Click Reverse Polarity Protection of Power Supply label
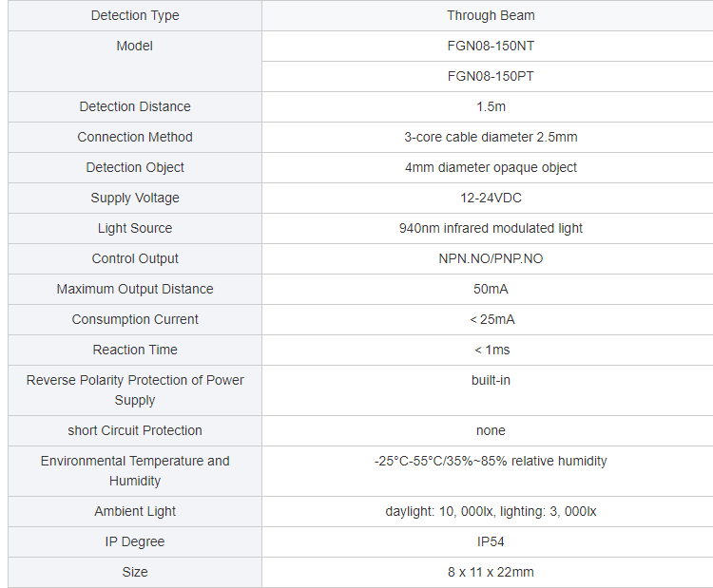The height and width of the screenshot is (588, 713). (x=135, y=389)
